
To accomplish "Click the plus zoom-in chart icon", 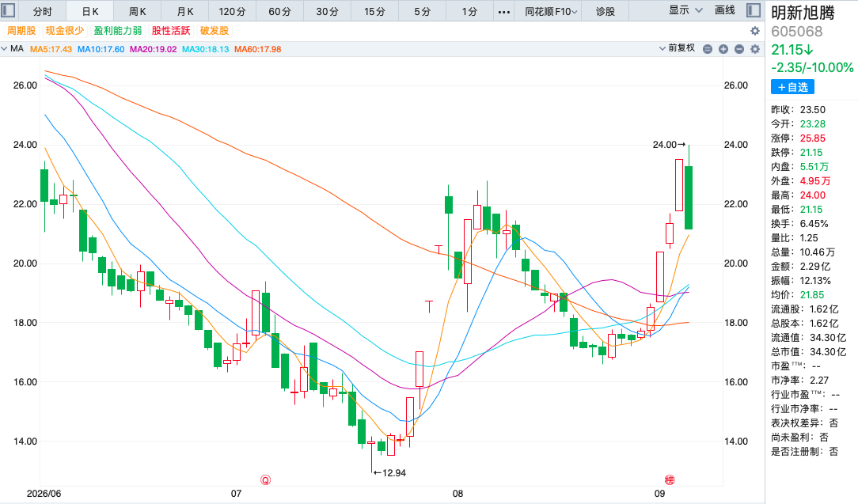I will 723,49.
